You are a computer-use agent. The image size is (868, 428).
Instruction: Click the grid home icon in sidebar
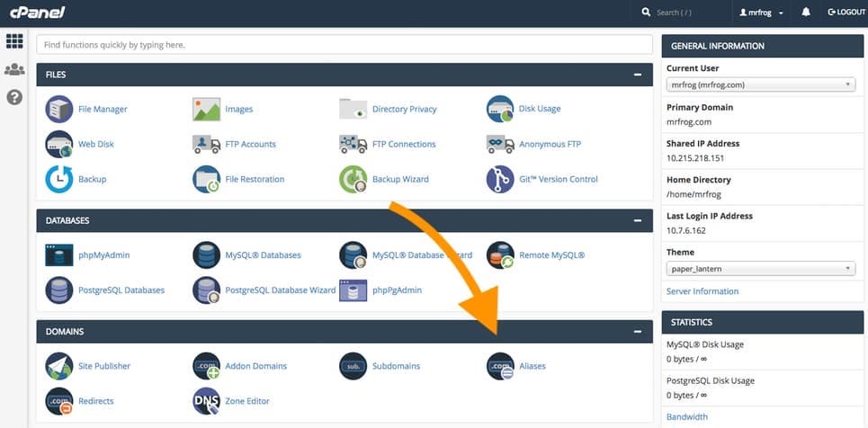click(x=14, y=41)
